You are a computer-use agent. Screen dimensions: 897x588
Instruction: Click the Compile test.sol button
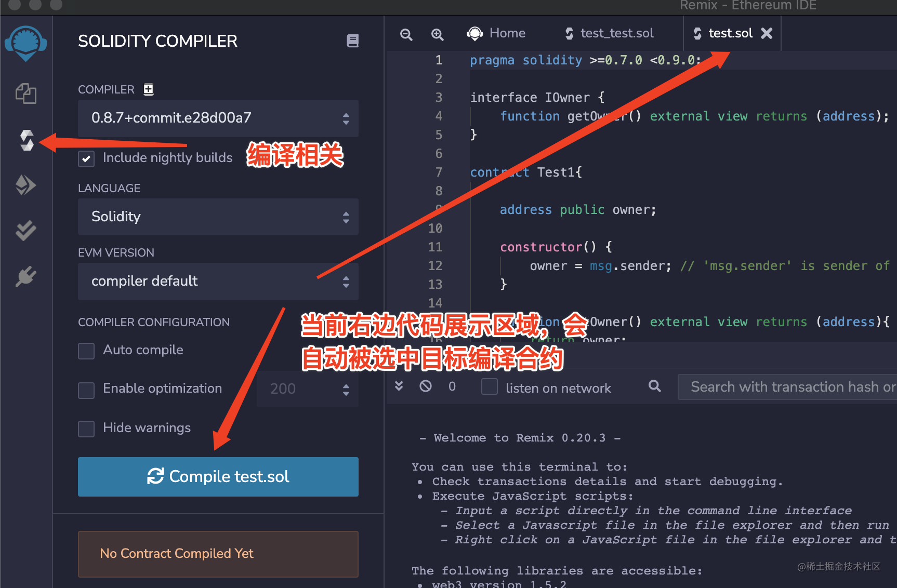point(218,476)
